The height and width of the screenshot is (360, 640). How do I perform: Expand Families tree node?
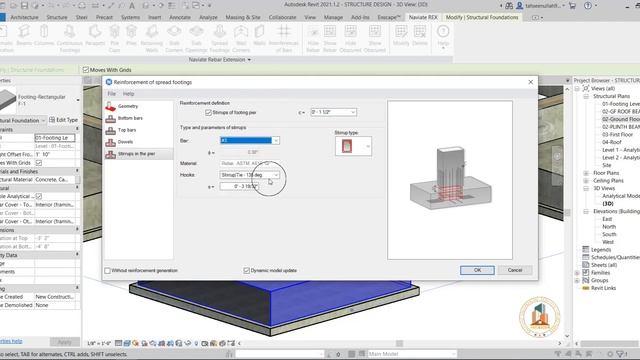(578, 273)
